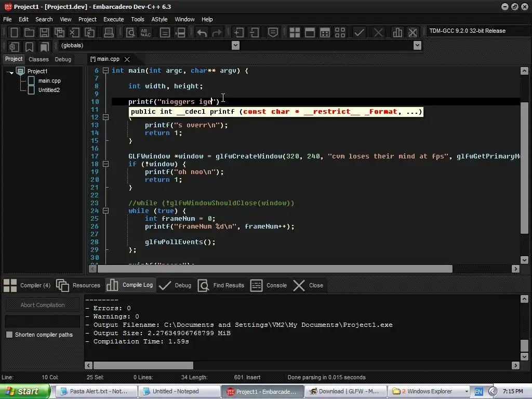The image size is (532, 399).
Task: Open the Compiler (4) bottom tab
Action: tap(27, 285)
